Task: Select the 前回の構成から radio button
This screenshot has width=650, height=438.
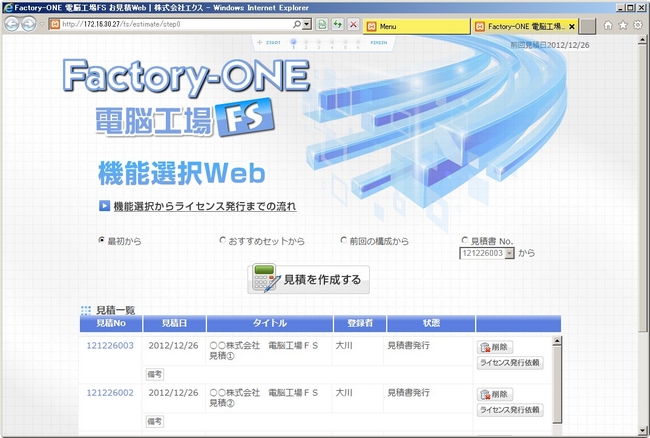Action: point(343,240)
